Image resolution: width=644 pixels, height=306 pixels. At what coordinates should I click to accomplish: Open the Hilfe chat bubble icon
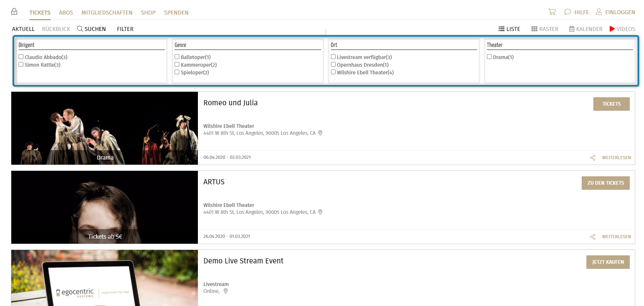point(567,12)
